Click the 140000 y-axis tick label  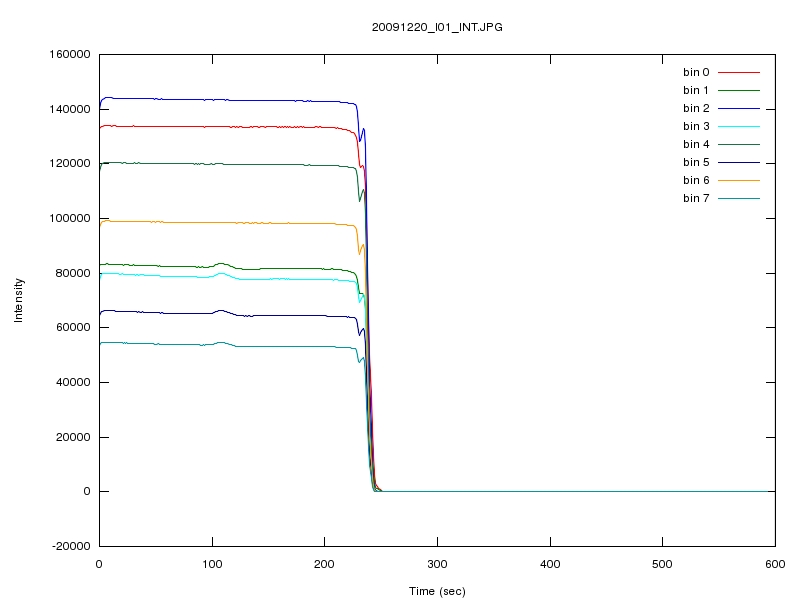[69, 109]
